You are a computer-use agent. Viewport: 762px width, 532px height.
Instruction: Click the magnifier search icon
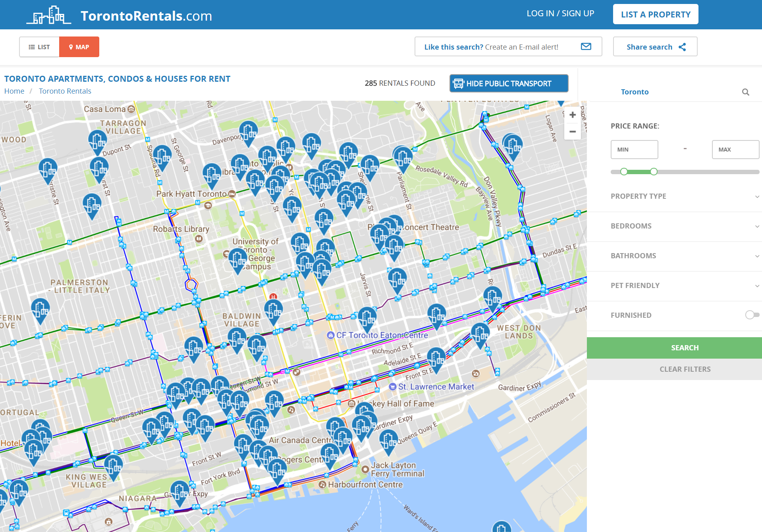pyautogui.click(x=745, y=92)
